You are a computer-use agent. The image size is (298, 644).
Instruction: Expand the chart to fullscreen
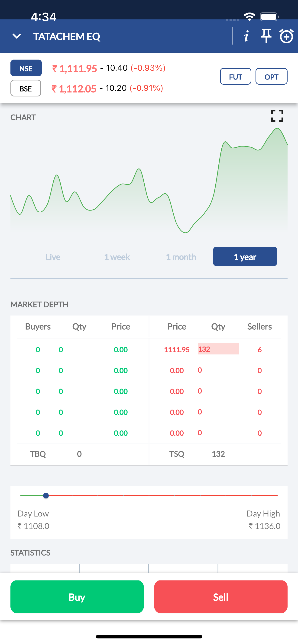[277, 116]
